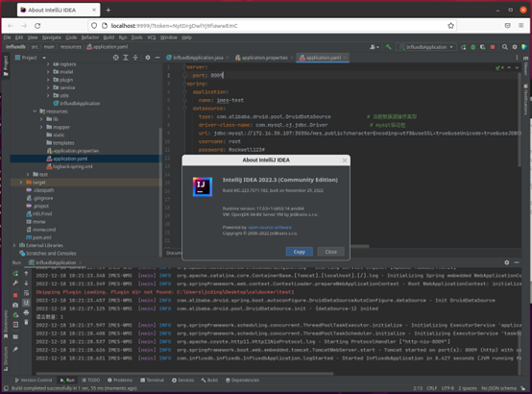Switch to application.properties editor tab

tap(264, 58)
